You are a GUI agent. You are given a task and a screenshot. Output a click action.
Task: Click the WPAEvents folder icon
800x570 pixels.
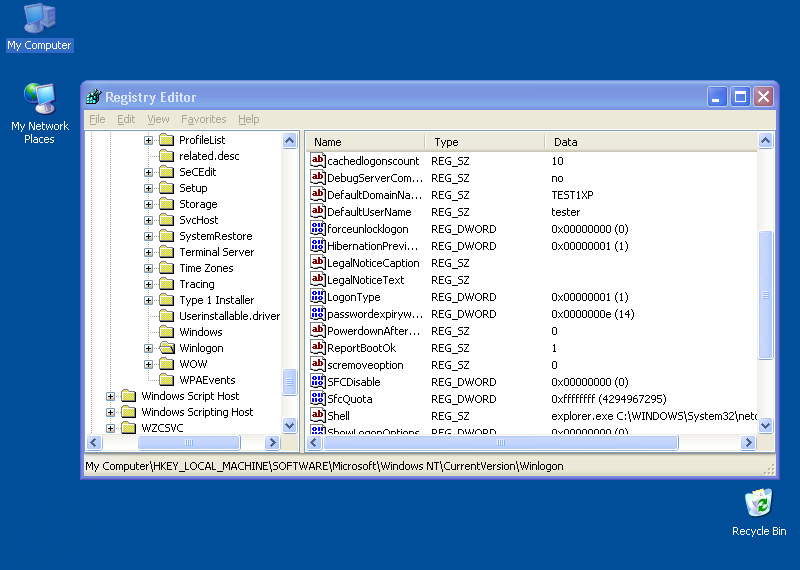[167, 380]
